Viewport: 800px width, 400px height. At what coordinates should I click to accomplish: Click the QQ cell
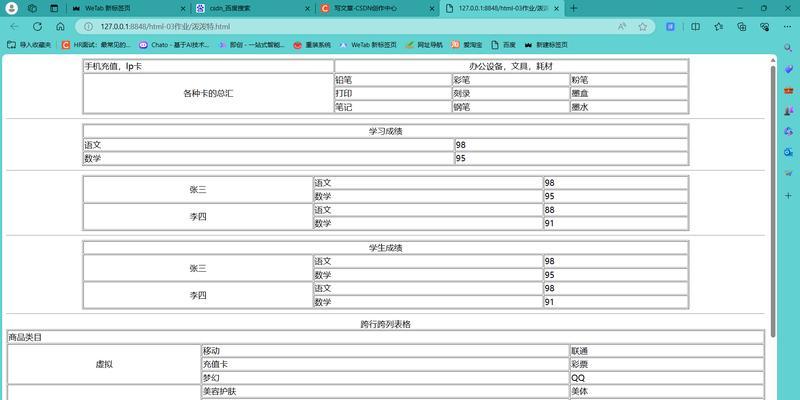[x=667, y=378]
